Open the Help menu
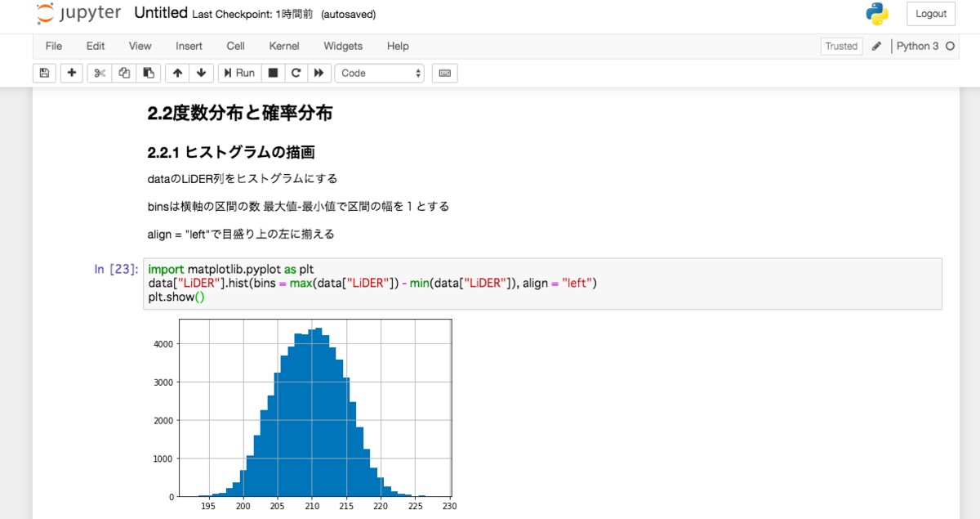 click(x=398, y=46)
